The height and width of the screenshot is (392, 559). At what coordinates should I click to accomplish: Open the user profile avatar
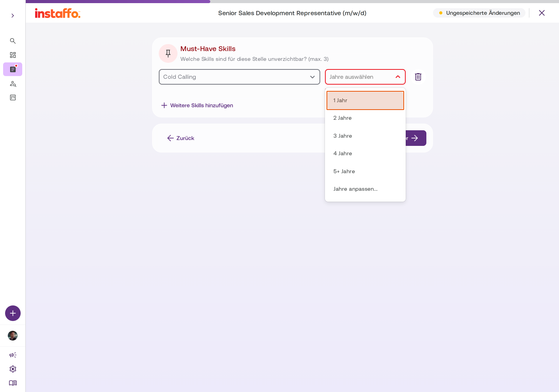coord(13,335)
